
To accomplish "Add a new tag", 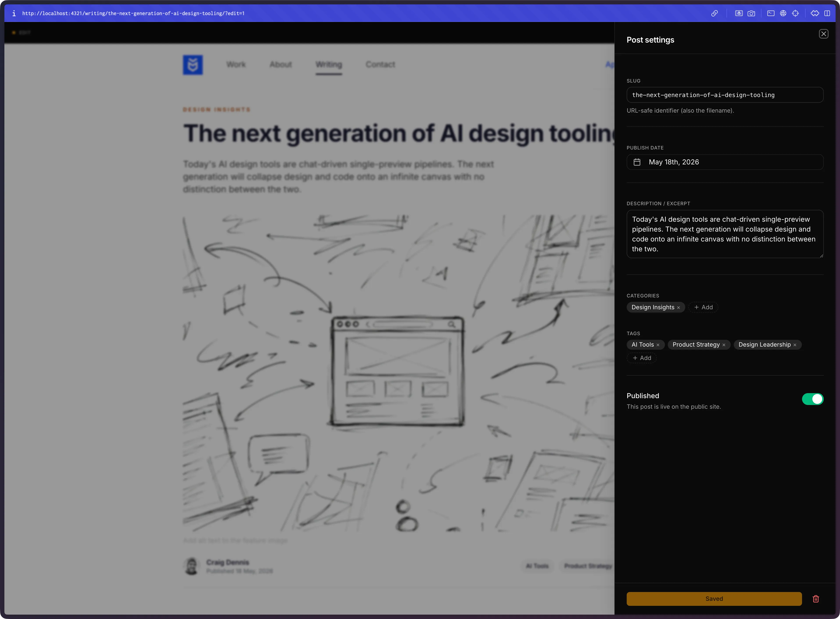I will tap(642, 358).
